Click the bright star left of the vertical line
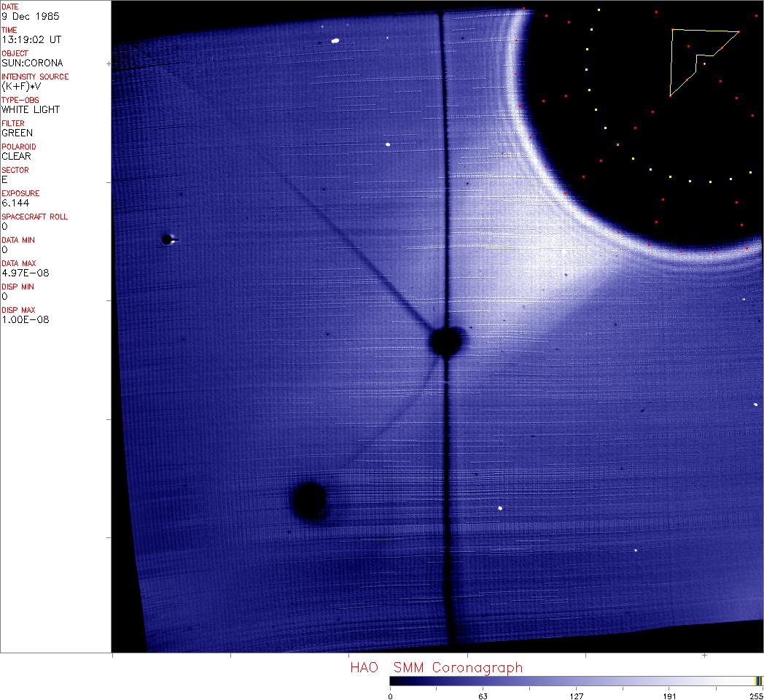The image size is (764, 700). (x=388, y=144)
